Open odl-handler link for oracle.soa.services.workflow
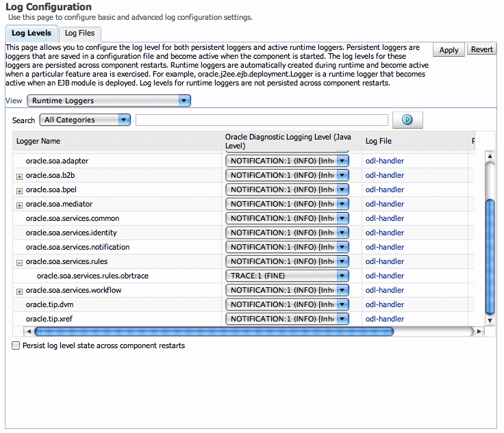Screen dimensions: 504x433 (384, 290)
